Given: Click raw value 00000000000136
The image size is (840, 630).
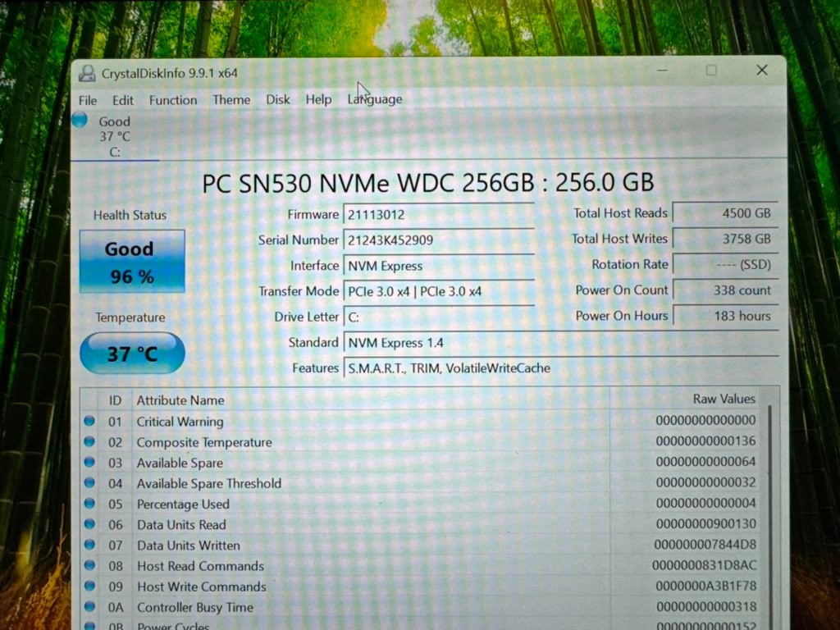Looking at the screenshot, I should coord(706,441).
